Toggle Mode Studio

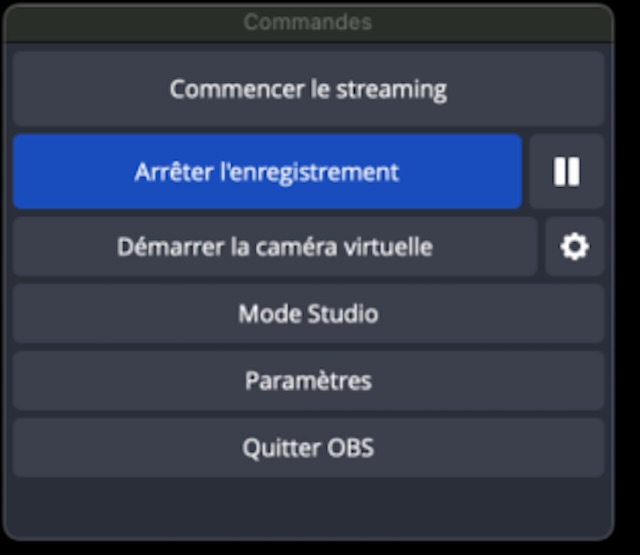[308, 314]
